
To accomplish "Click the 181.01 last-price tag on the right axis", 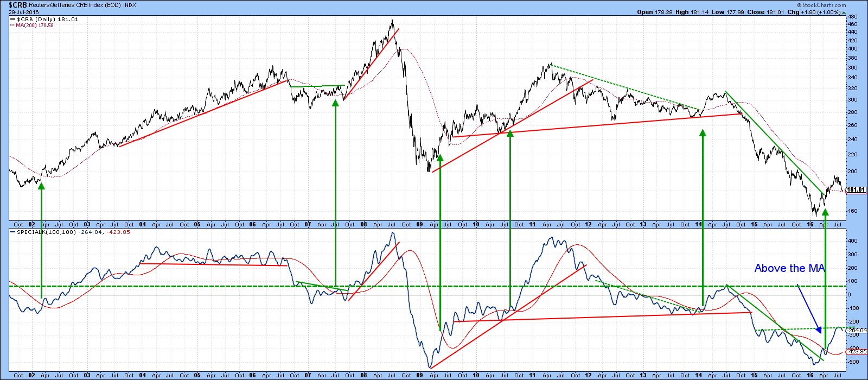I will pyautogui.click(x=857, y=190).
